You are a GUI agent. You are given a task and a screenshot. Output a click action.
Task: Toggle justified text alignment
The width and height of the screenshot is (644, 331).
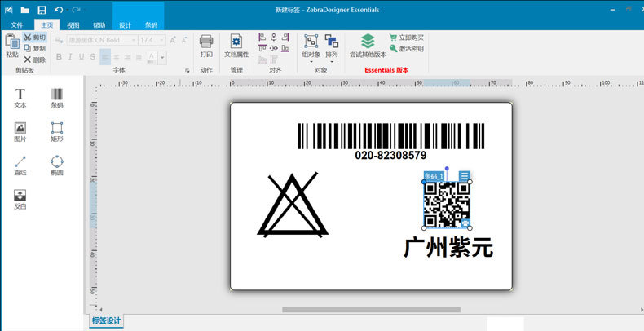139,57
